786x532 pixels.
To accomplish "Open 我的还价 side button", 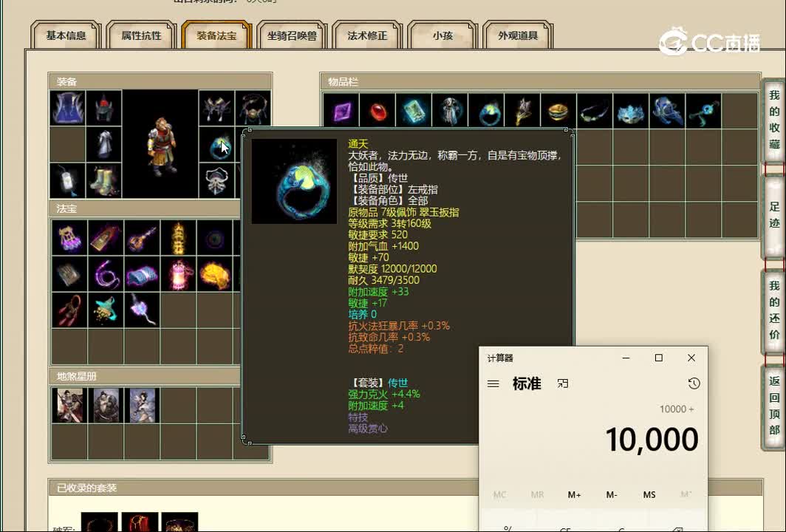I will pyautogui.click(x=774, y=311).
